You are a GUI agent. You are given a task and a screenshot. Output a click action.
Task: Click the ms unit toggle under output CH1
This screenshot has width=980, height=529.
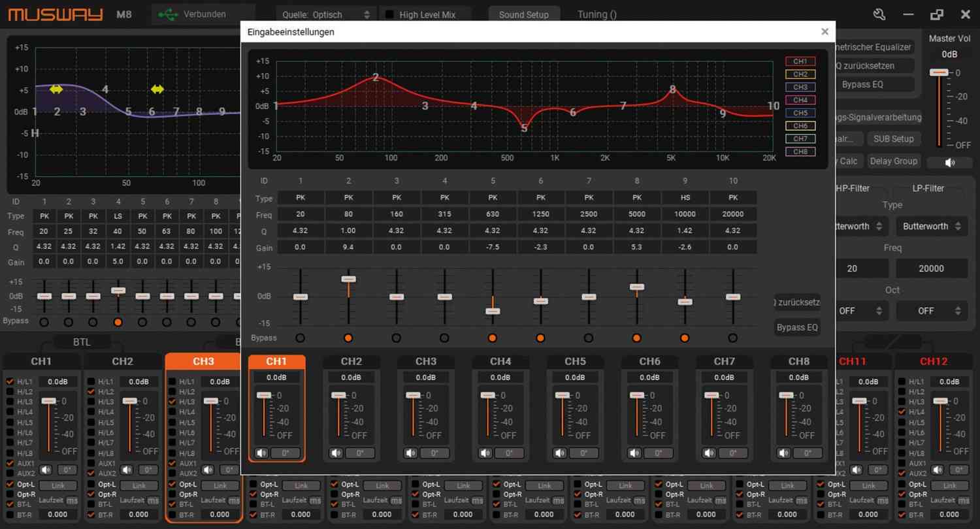tap(72, 500)
